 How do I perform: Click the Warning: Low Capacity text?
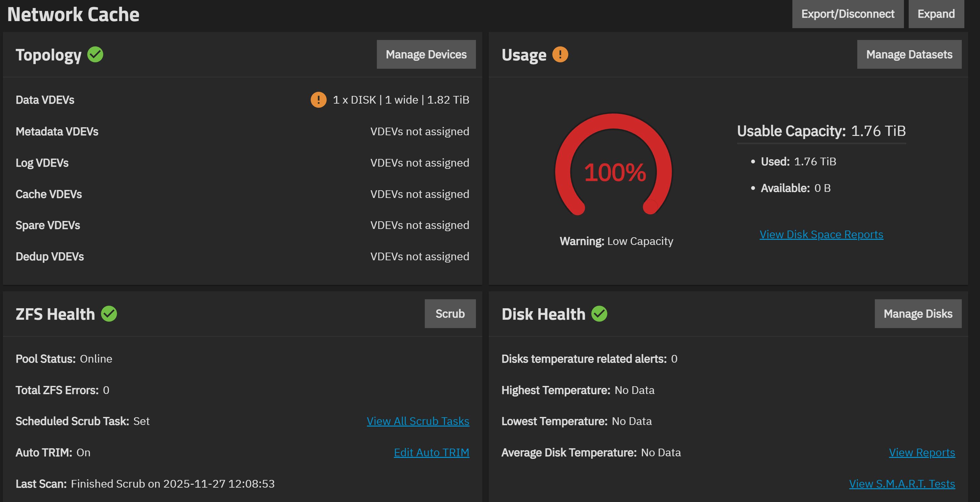point(616,241)
